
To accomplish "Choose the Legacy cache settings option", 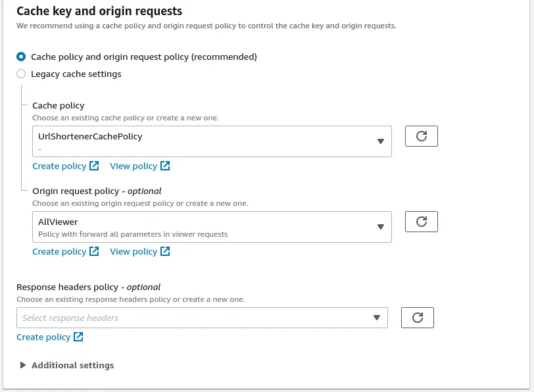I will point(21,74).
